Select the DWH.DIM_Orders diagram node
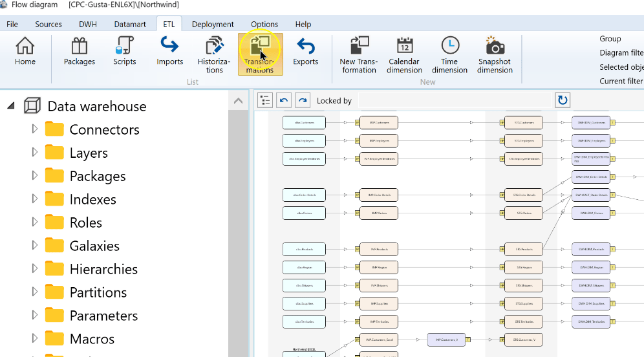The image size is (644, 357). pyautogui.click(x=591, y=213)
